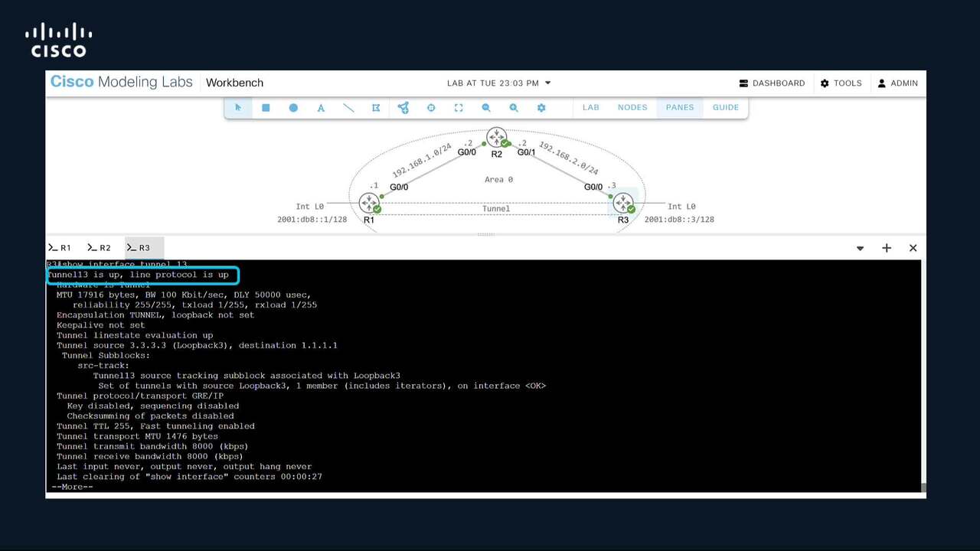Switch to the R2 console tab

(x=100, y=248)
